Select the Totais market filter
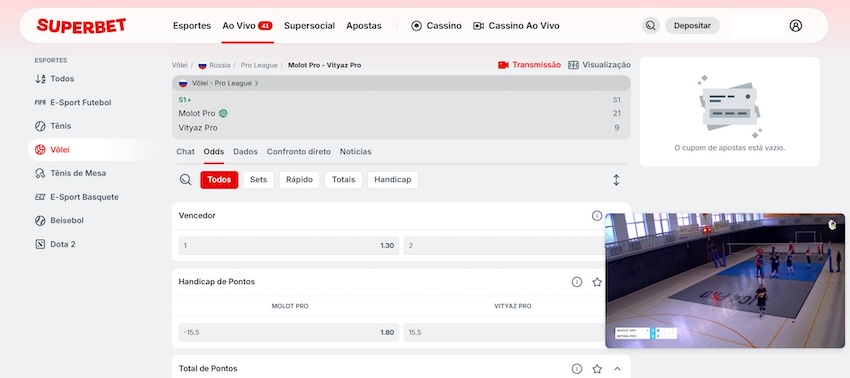Viewport: 850px width, 378px height. click(344, 180)
